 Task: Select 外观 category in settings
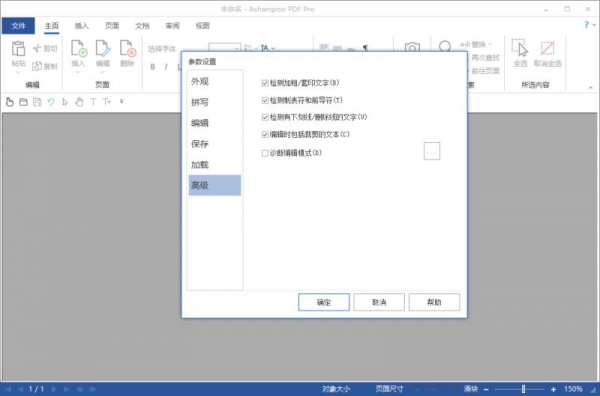[215, 81]
